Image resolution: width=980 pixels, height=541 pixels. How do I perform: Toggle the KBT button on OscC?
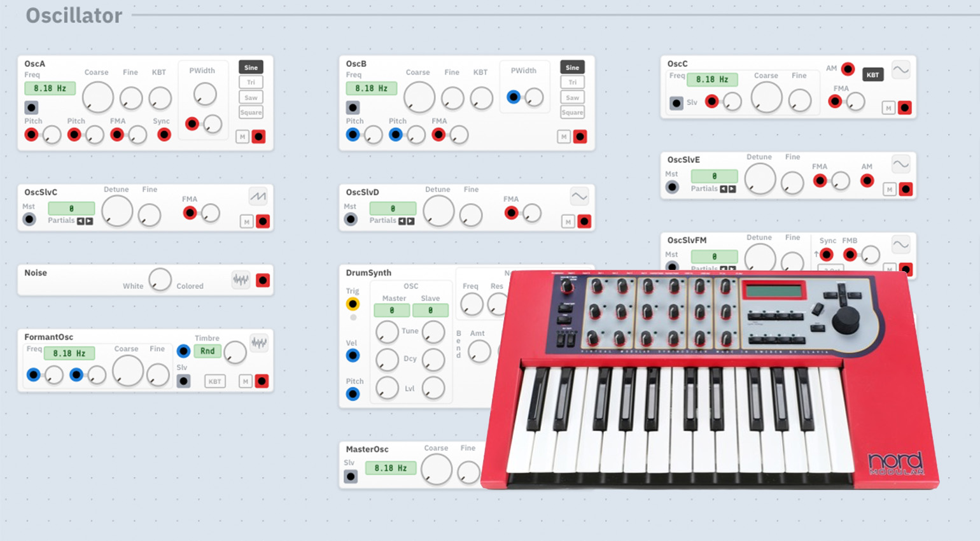pos(872,74)
